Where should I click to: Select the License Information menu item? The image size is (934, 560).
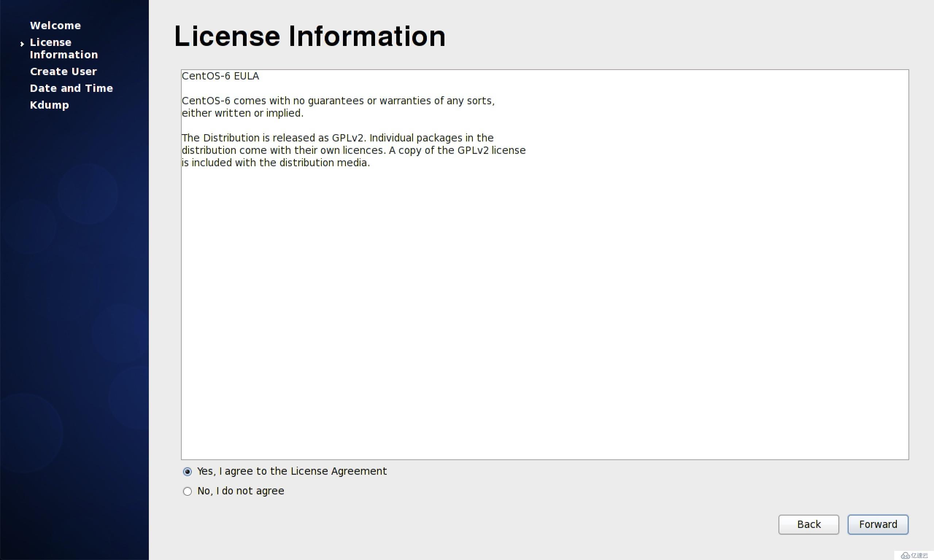[63, 48]
